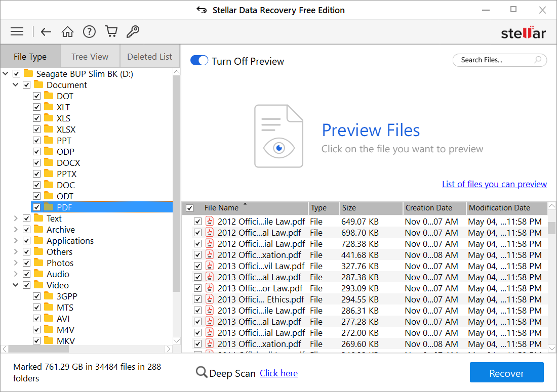Click the Seagate BUP Slim drive folder icon
This screenshot has width=557, height=392.
[x=28, y=73]
